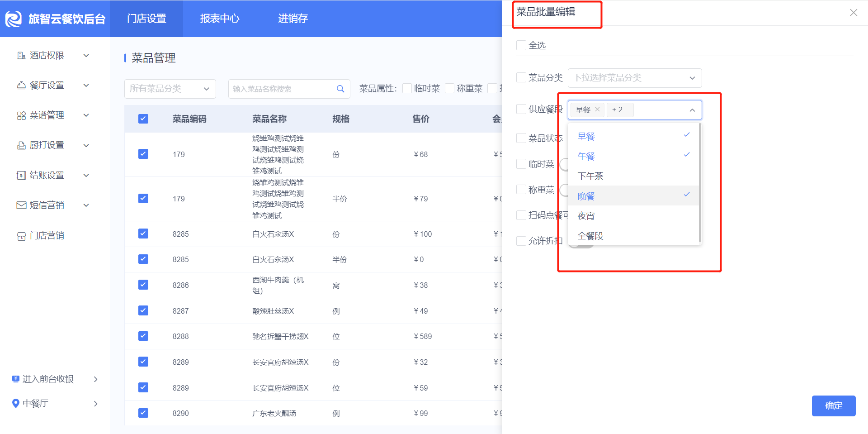Screen dimensions: 868x434
Task: Switch to 报表中心 tab
Action: 220,19
